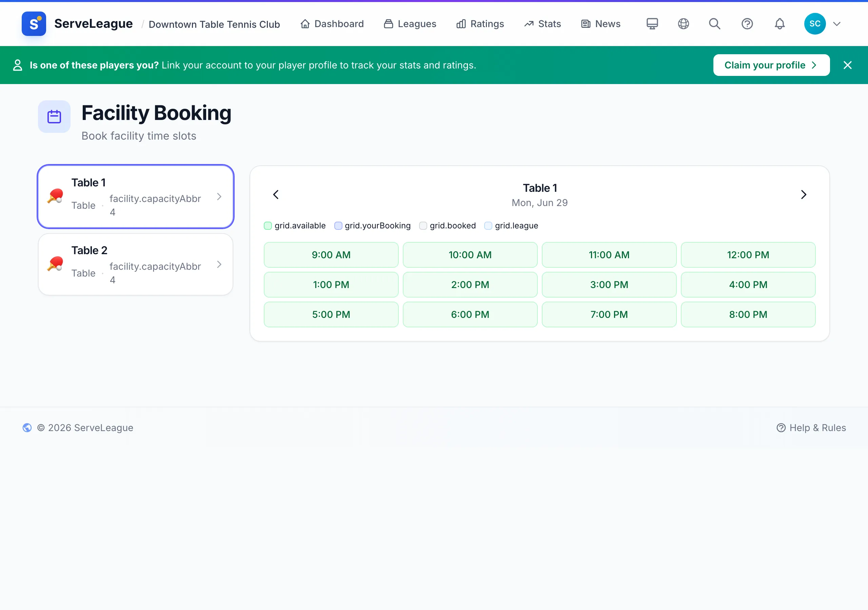
Task: Book the 1:00 PM slot
Action: tap(331, 285)
